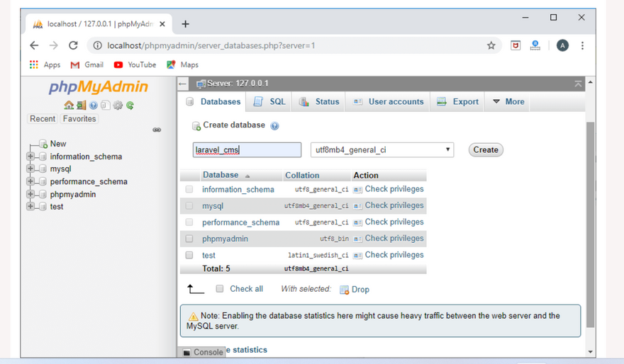Click the link chain icon in sidebar

pos(157,130)
